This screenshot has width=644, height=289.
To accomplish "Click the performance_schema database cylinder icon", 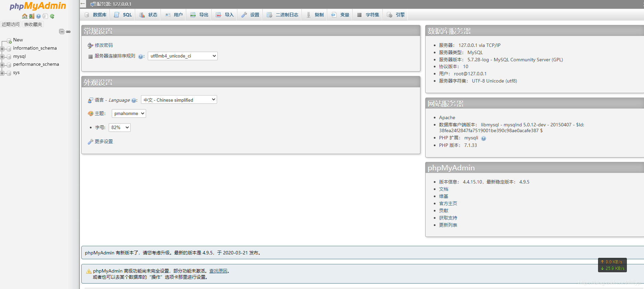I will [9, 65].
